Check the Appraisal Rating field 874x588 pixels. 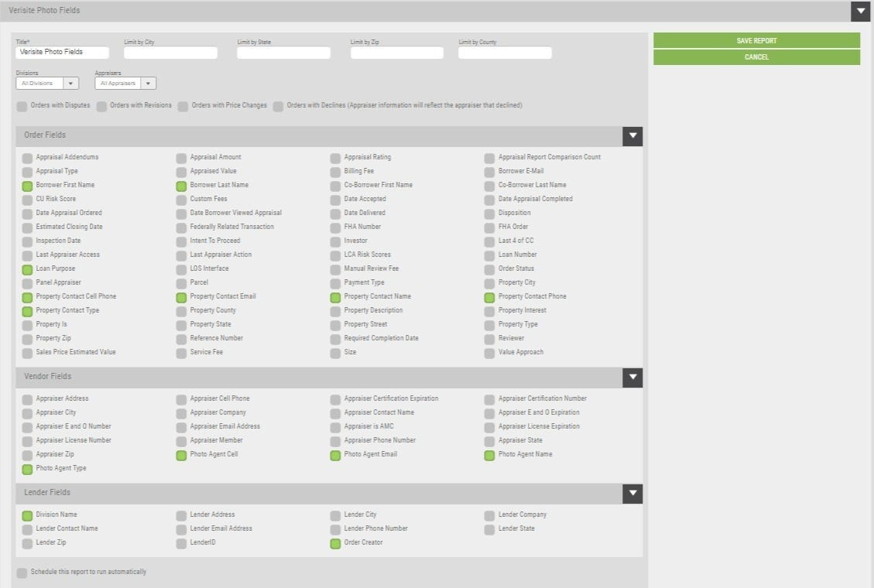point(335,158)
